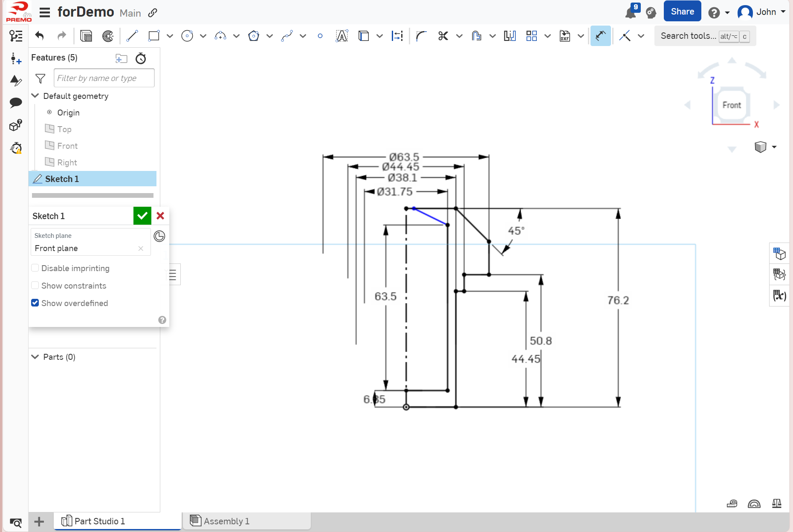Click the rollback timer icon in Features
Viewport: 793px width, 532px height.
141,58
